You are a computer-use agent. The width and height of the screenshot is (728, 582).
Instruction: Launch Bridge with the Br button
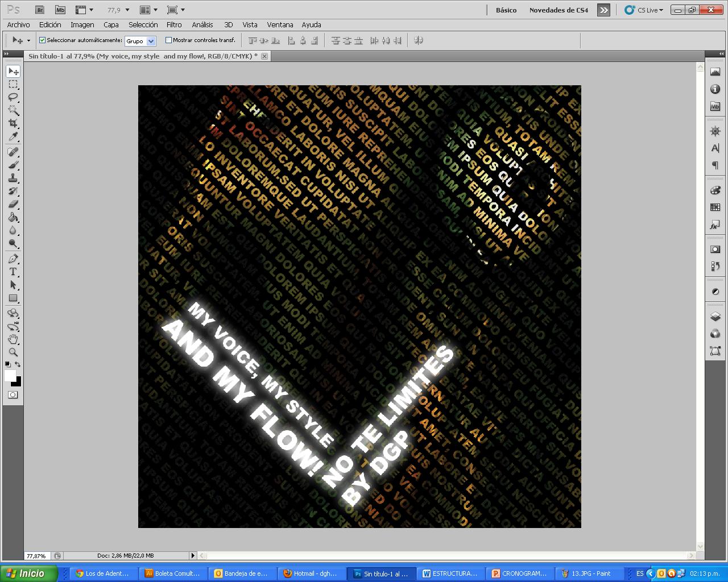pos(39,10)
